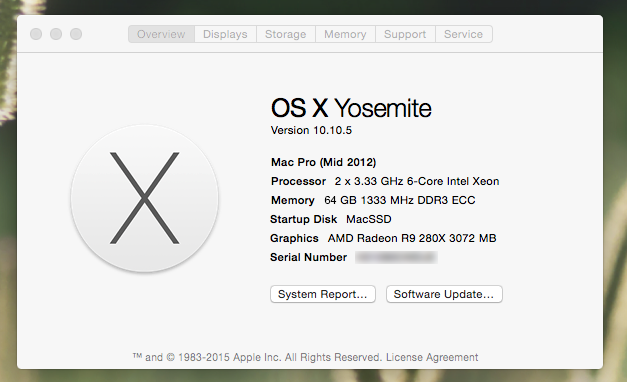627x382 pixels.
Task: Click the MacSSD startup disk name
Action: [369, 219]
